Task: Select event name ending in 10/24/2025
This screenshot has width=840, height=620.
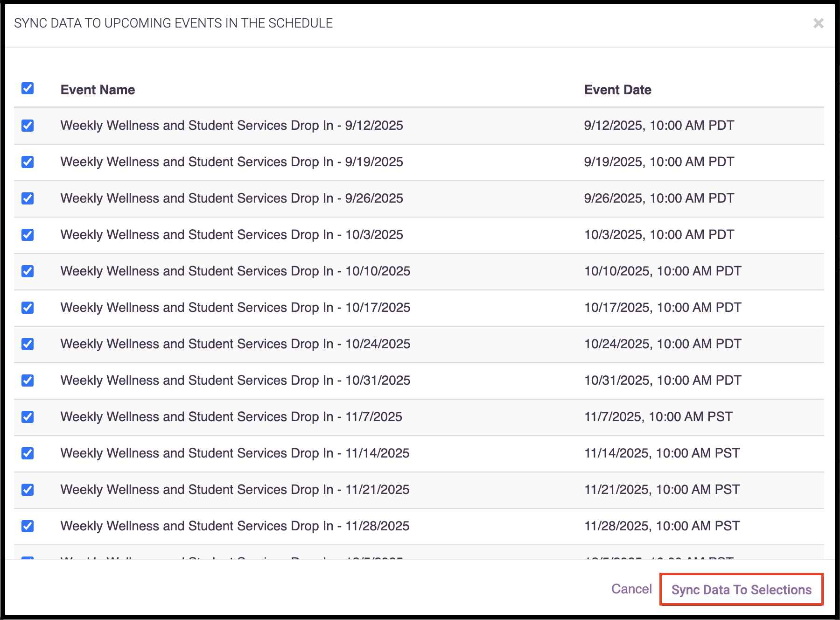Action: point(236,344)
